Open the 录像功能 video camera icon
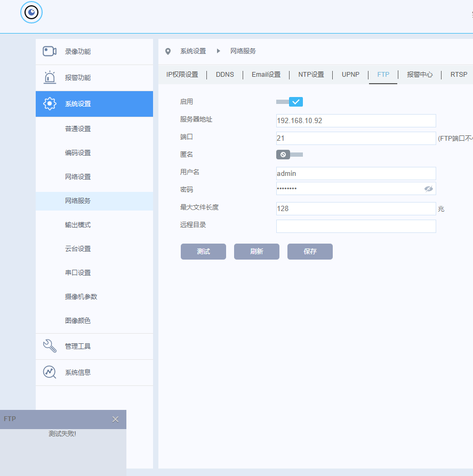The image size is (473, 476). click(50, 51)
